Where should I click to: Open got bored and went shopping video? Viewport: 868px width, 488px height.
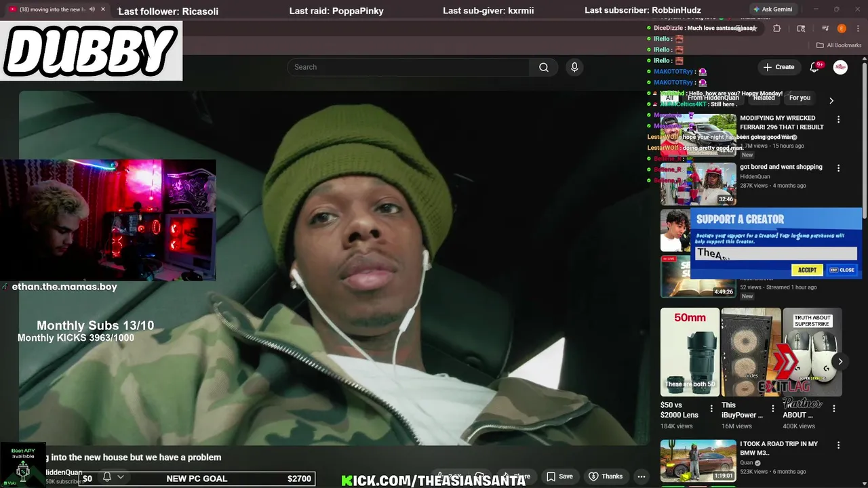click(x=781, y=167)
